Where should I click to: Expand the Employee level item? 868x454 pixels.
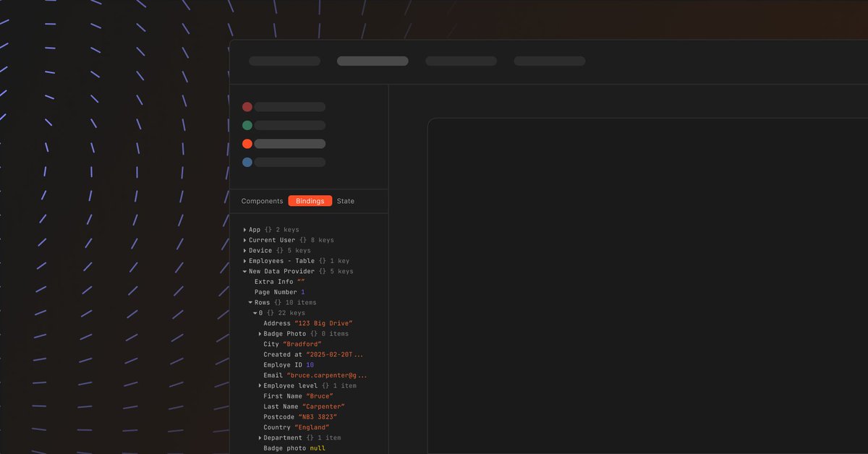tap(260, 385)
